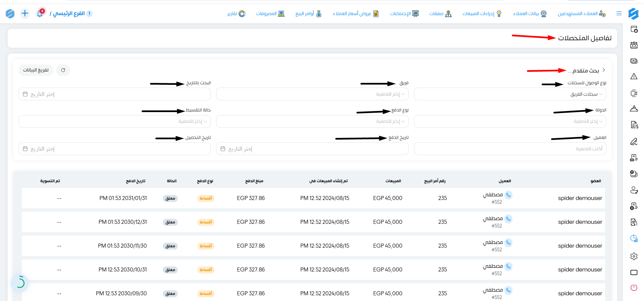Open the فريق filter dropdown
The height and width of the screenshot is (301, 644).
[312, 94]
